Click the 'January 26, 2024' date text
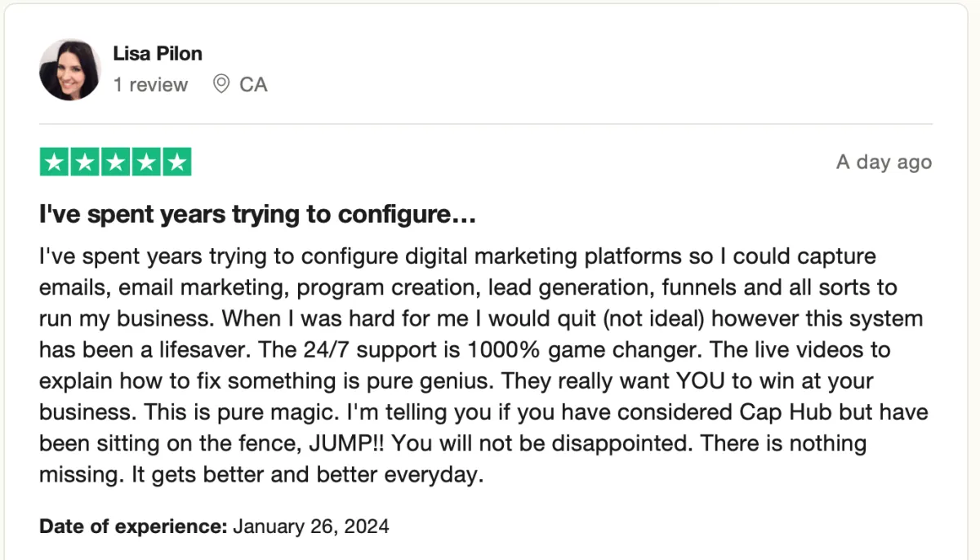This screenshot has width=980, height=560. (x=311, y=527)
